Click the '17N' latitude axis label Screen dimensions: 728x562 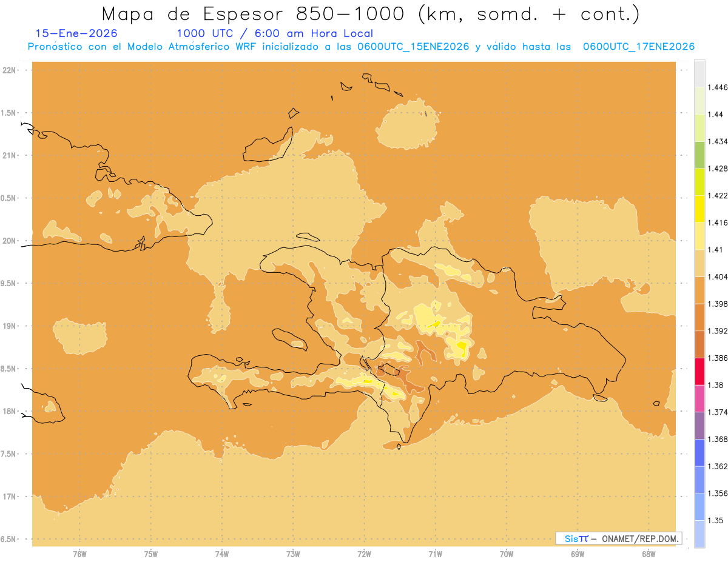(10, 497)
